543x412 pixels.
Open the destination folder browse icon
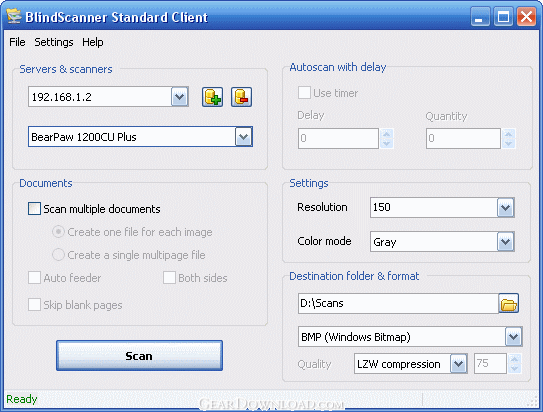(508, 303)
